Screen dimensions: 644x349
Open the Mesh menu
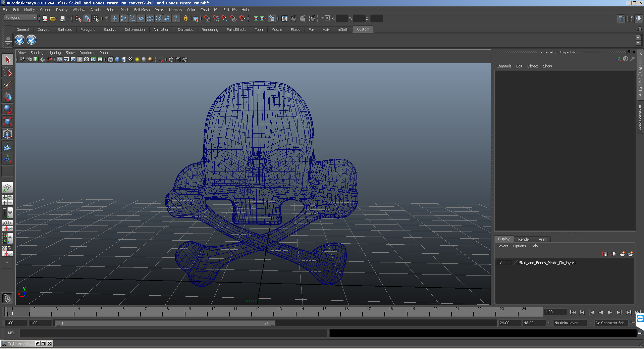125,10
